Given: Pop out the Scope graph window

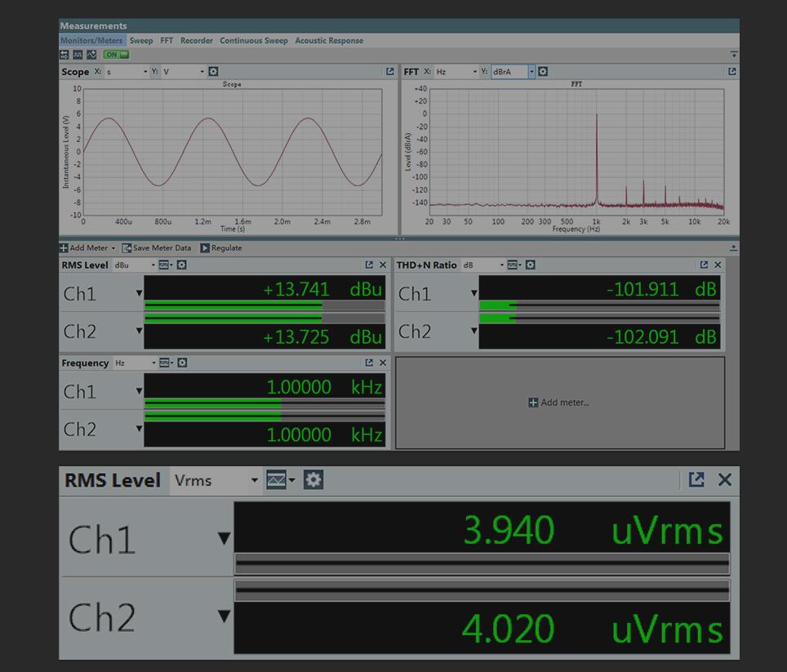Looking at the screenshot, I should click(x=390, y=72).
